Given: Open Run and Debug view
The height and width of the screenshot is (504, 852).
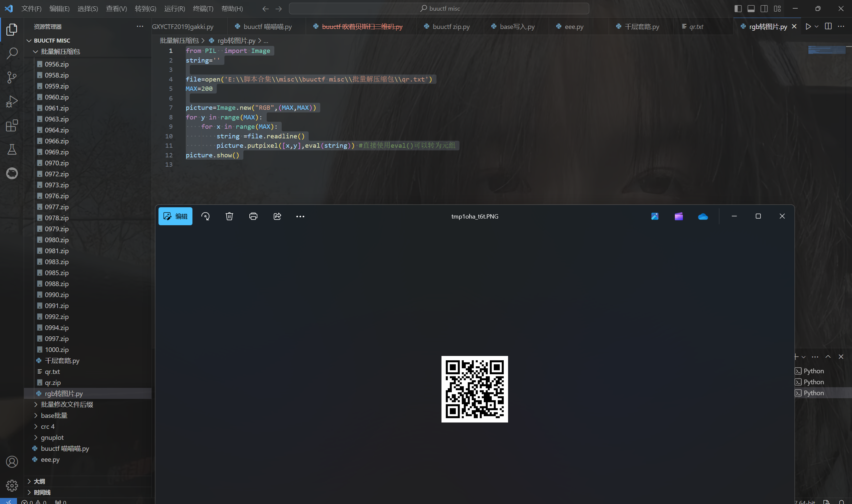Looking at the screenshot, I should (x=12, y=101).
